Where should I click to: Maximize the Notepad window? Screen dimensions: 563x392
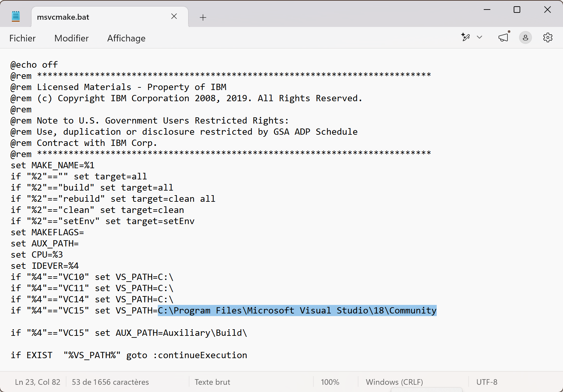coord(517,10)
